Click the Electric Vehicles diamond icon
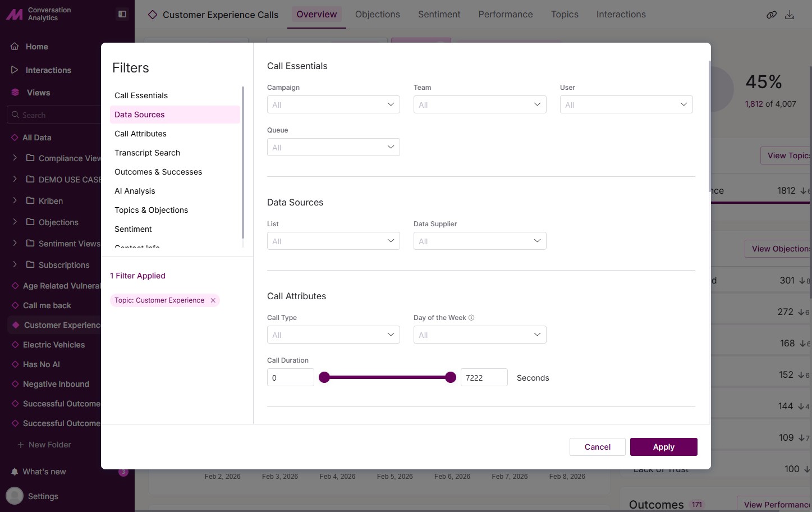Viewport: 812px width, 512px height. tap(15, 345)
